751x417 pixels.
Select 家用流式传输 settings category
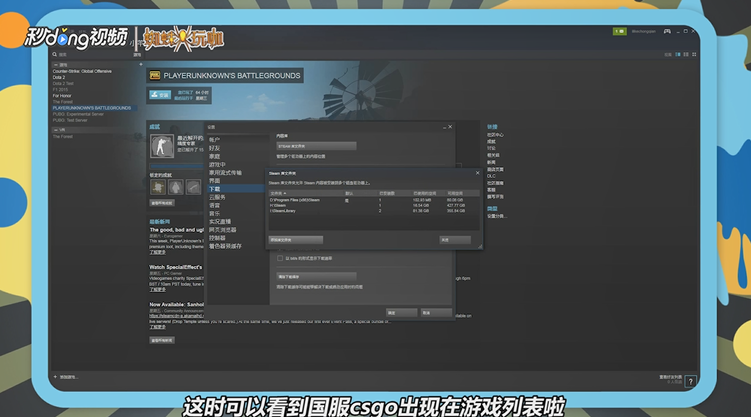pos(225,173)
